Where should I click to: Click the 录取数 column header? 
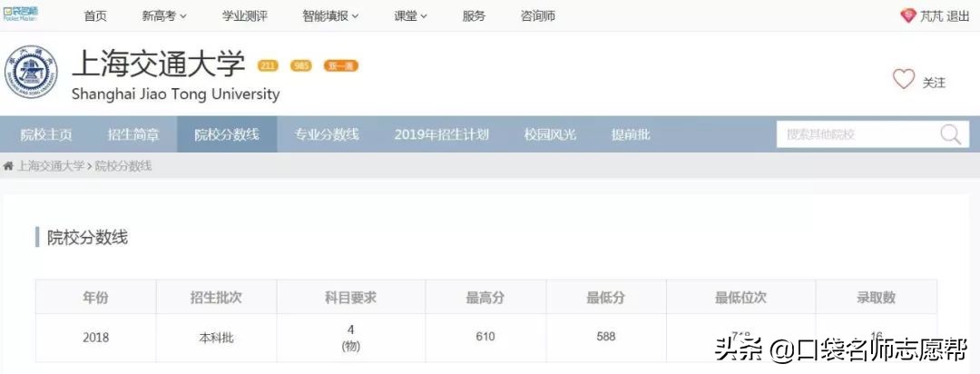click(x=876, y=298)
